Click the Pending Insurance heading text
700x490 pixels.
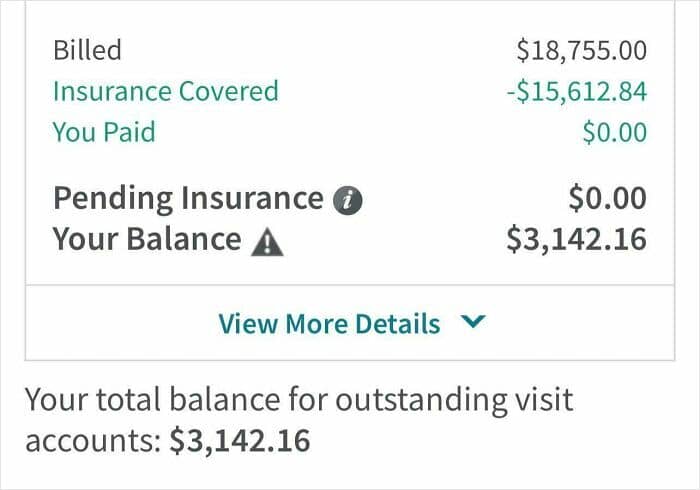187,198
